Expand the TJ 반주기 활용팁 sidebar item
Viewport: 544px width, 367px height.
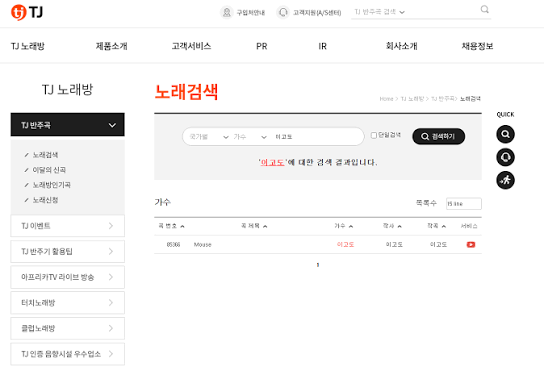68,251
